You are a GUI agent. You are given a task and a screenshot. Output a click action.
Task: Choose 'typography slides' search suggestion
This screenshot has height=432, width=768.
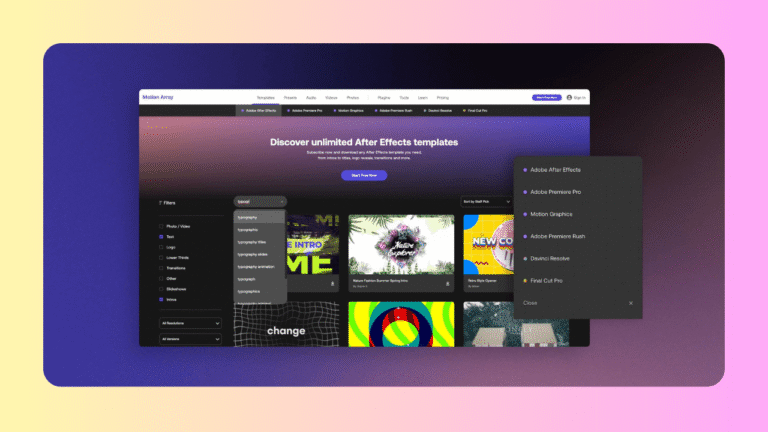point(259,255)
